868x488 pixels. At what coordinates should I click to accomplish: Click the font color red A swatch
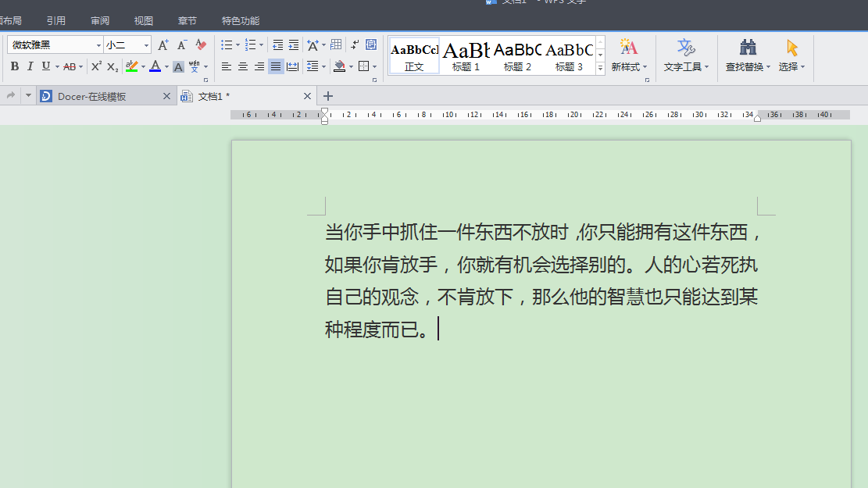155,66
